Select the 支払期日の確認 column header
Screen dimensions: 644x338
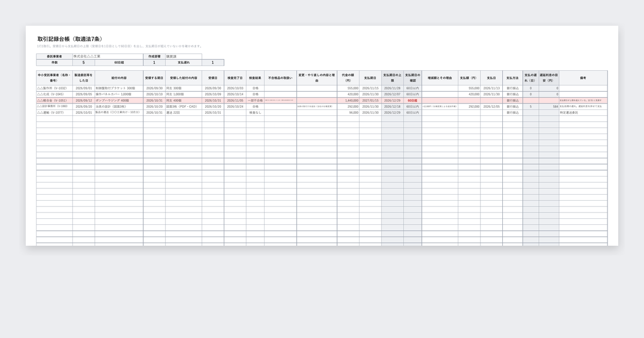[412, 78]
